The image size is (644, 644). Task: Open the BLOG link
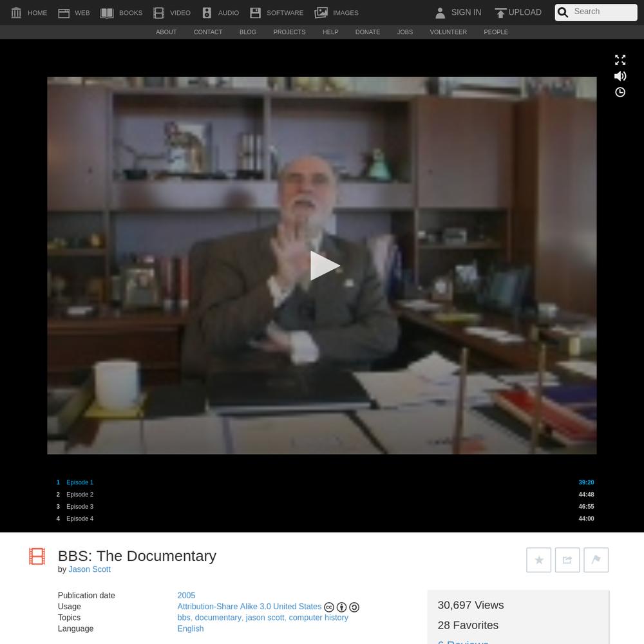coord(248,32)
